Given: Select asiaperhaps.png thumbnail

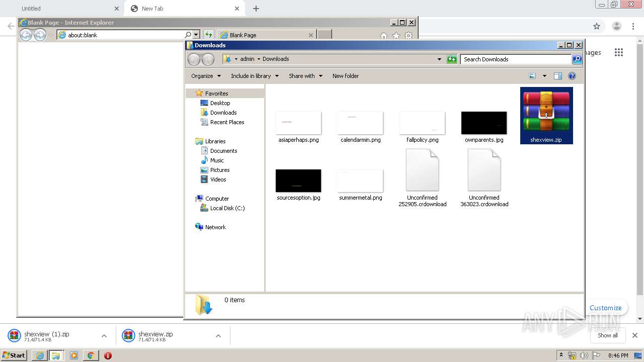Looking at the screenshot, I should (x=298, y=123).
